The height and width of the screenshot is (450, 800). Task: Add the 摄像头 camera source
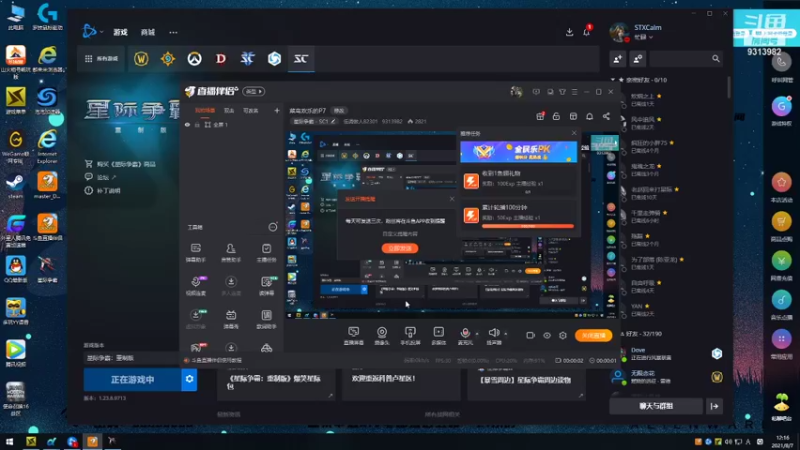(x=382, y=336)
